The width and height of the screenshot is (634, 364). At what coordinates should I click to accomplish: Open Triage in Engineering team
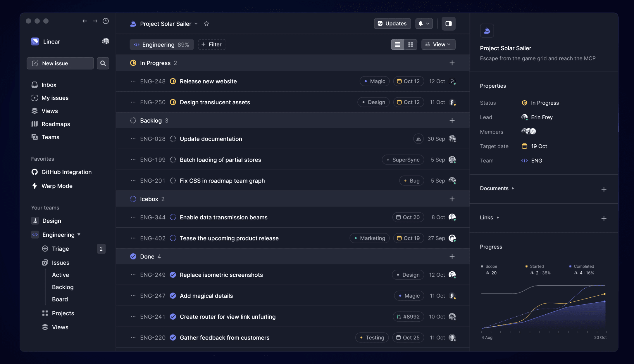[x=60, y=249]
